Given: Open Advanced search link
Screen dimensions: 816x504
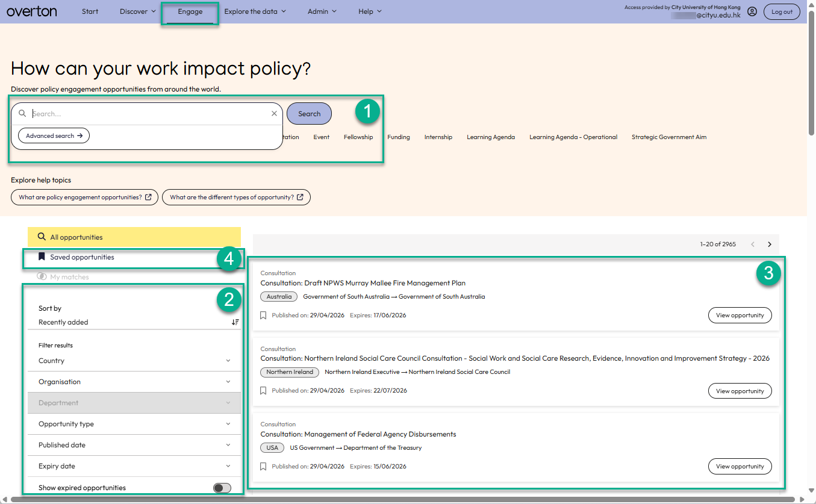Looking at the screenshot, I should 54,136.
